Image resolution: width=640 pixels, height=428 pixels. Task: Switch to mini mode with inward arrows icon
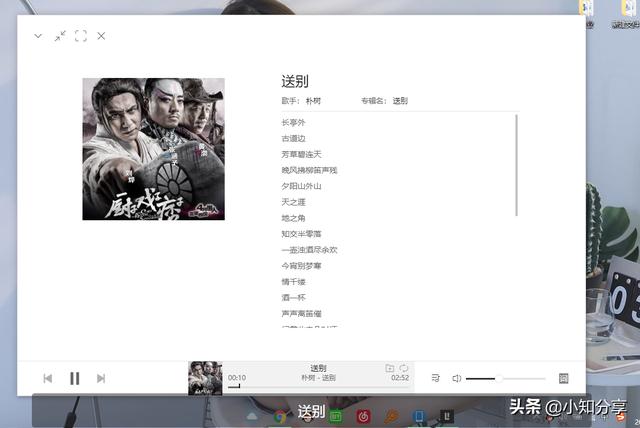coord(60,36)
